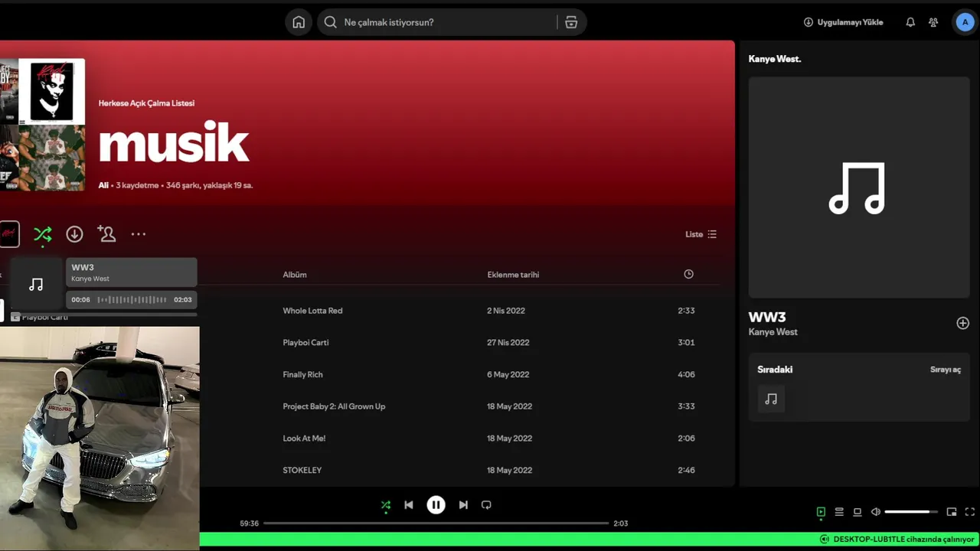This screenshot has width=980, height=551.
Task: Open the mini player icon
Action: point(952,512)
